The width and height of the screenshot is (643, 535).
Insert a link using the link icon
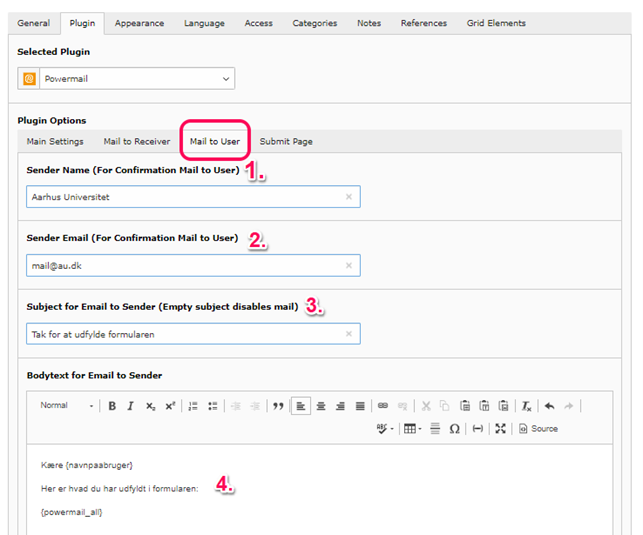(x=383, y=406)
